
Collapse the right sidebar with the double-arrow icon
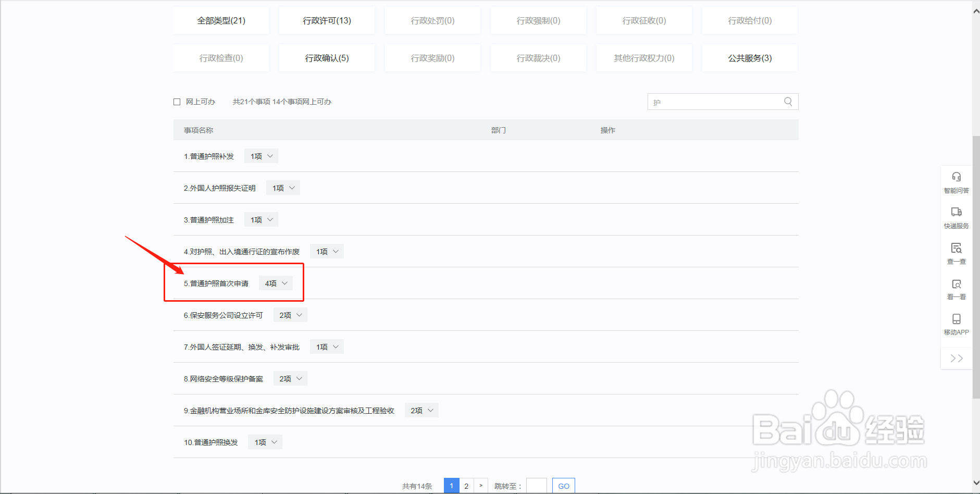[x=956, y=358]
